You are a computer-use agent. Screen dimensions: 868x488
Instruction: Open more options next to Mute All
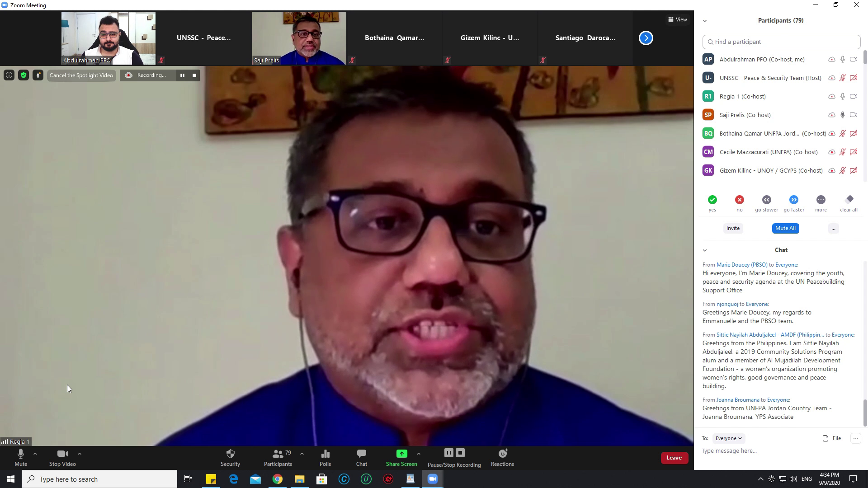[833, 229]
